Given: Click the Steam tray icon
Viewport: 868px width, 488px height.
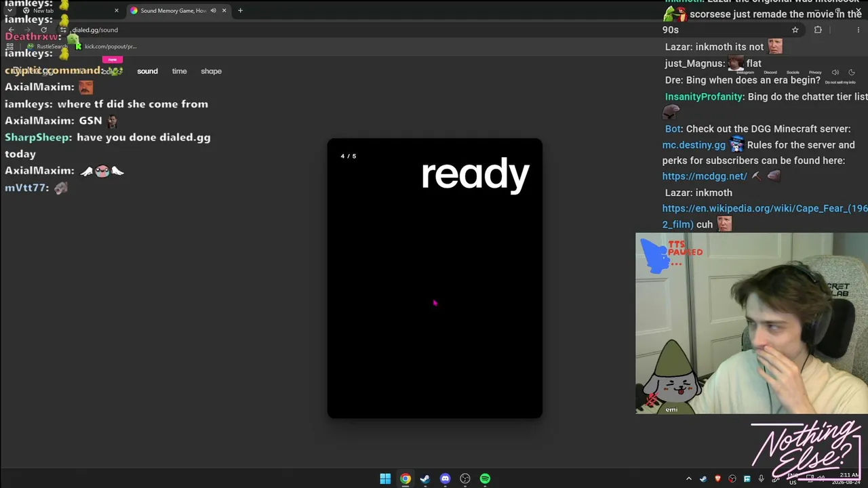Looking at the screenshot, I should click(x=703, y=479).
